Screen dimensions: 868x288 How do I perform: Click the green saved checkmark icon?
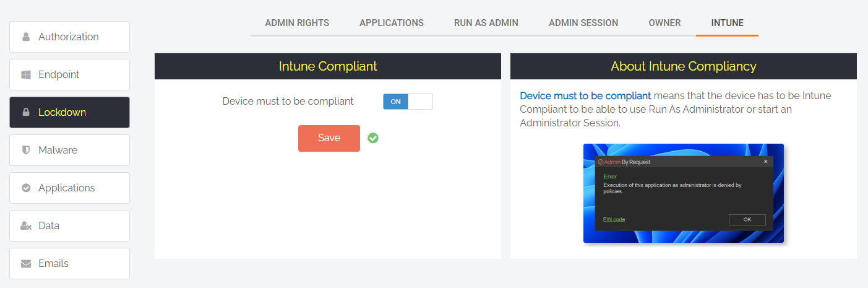click(x=372, y=138)
